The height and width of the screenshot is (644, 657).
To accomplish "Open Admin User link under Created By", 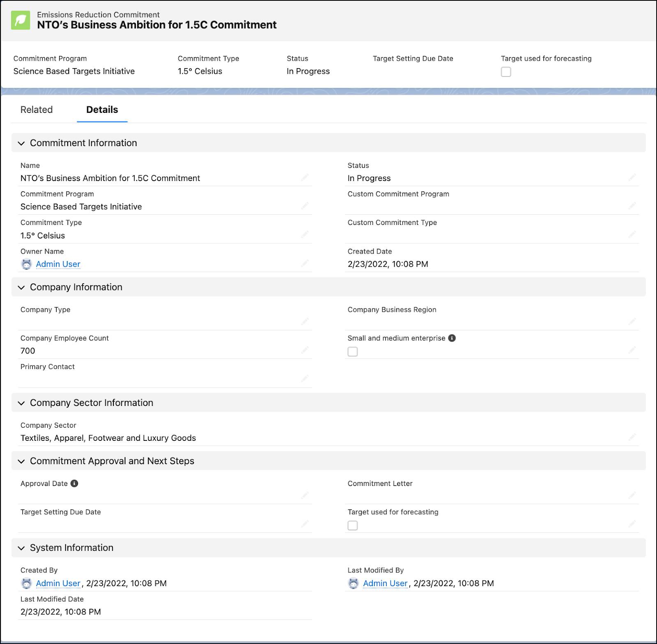I will point(58,583).
